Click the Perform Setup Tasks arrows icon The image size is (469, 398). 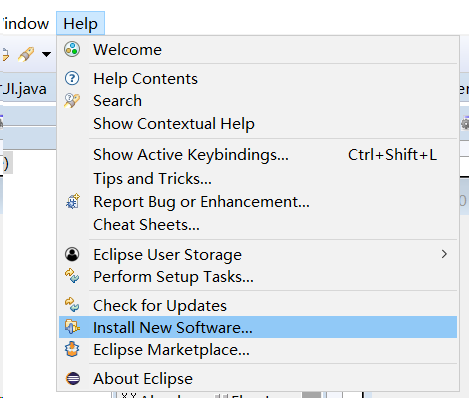pos(72,276)
